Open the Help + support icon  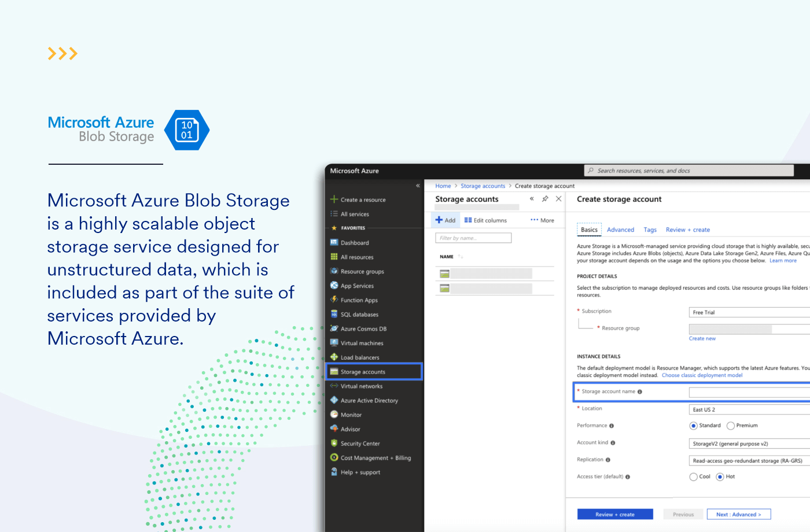[334, 472]
